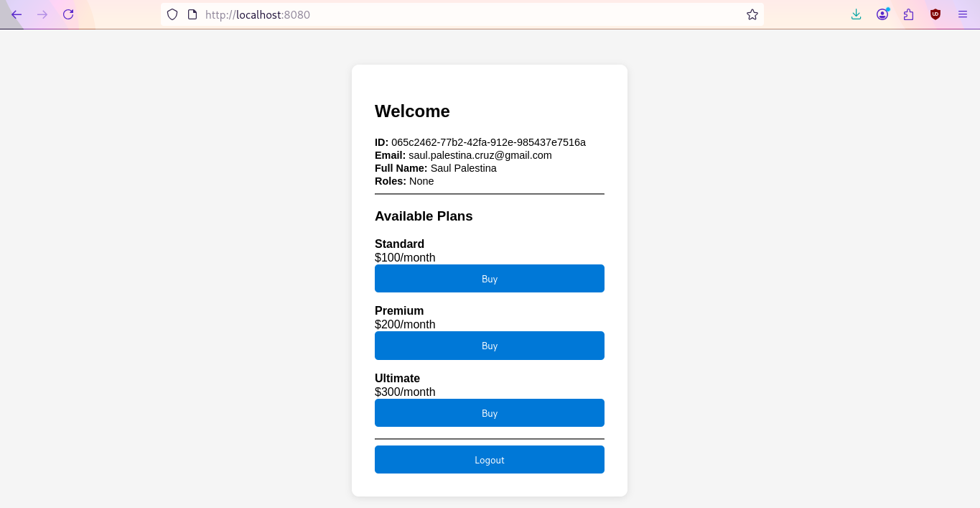Click the Available Plans heading
The height and width of the screenshot is (508, 980).
tap(423, 216)
